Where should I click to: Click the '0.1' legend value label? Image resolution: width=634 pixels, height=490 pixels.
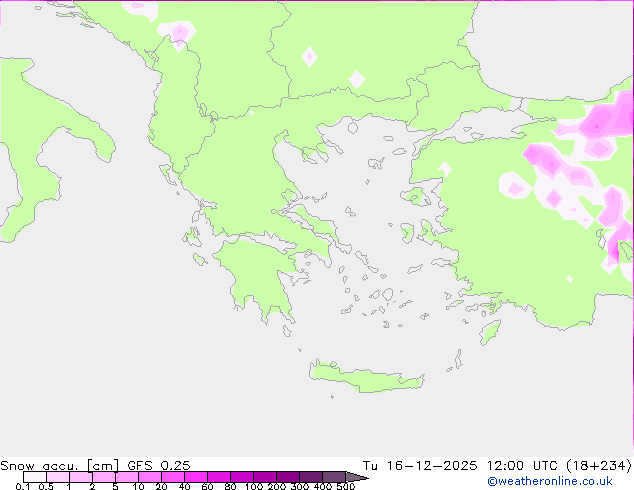tap(23, 486)
